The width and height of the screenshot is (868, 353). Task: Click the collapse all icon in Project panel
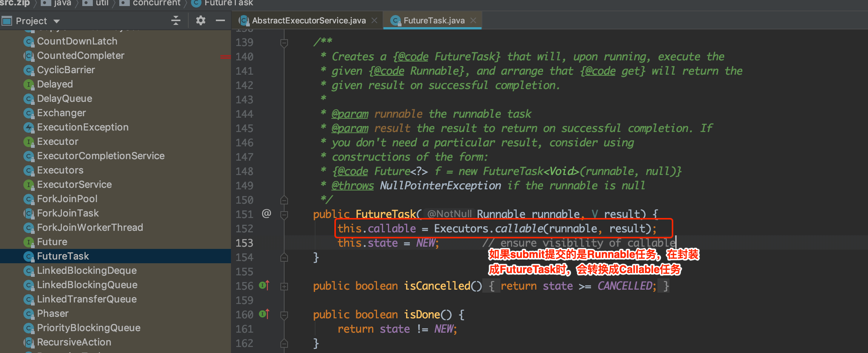(x=176, y=20)
